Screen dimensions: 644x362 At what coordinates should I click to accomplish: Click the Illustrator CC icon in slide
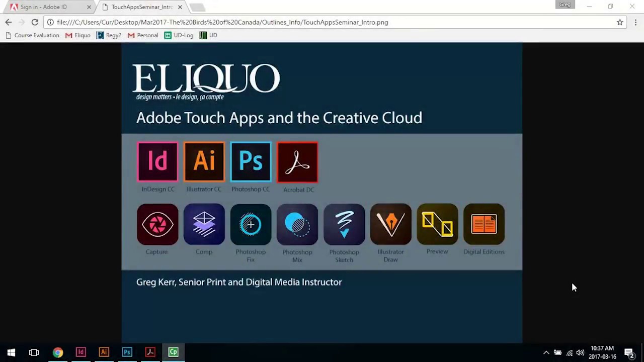click(204, 161)
